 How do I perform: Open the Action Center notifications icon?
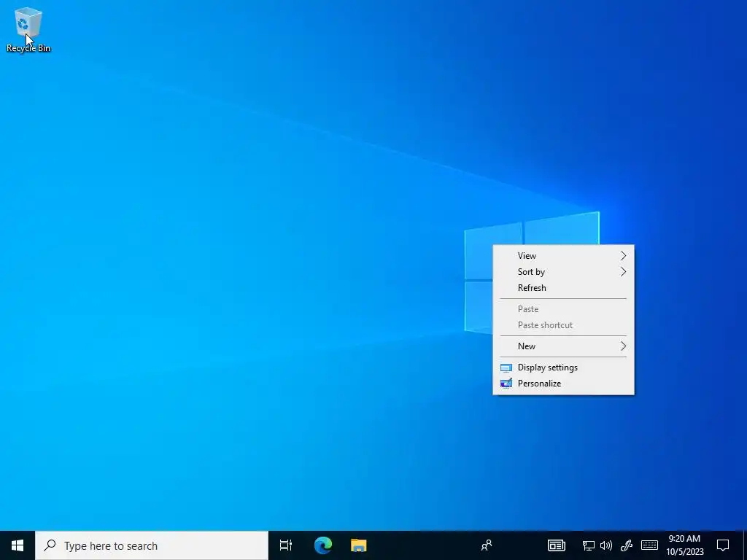click(x=723, y=545)
